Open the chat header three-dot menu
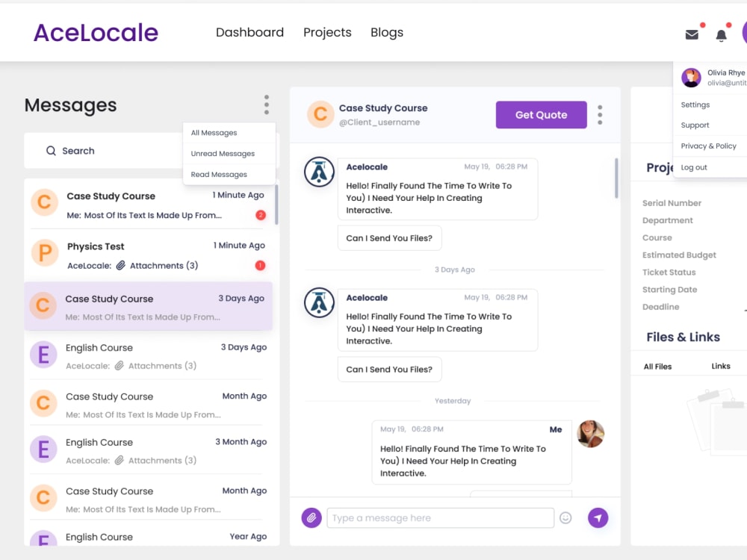747x560 pixels. pos(600,115)
